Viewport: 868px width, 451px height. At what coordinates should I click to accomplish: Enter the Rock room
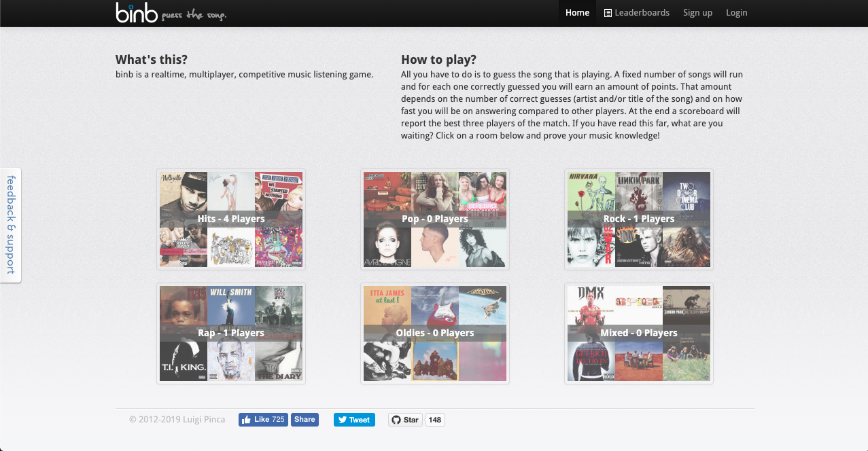point(639,219)
